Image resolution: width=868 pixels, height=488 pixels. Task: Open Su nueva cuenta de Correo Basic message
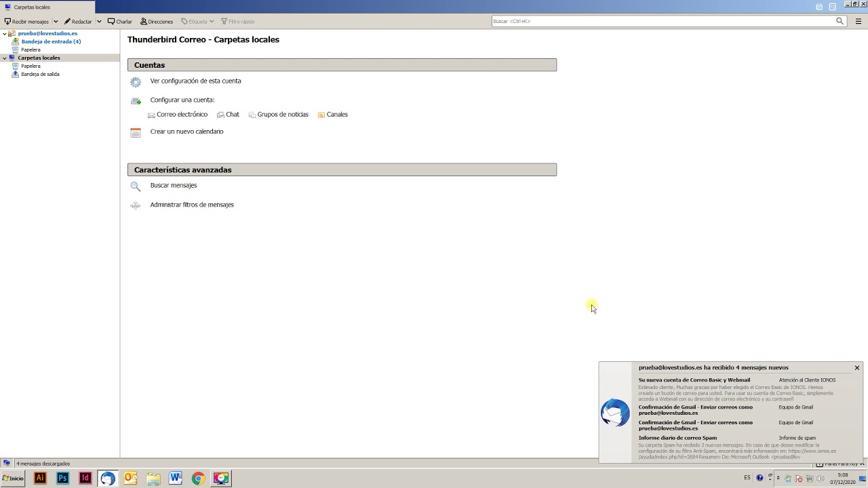coord(694,380)
